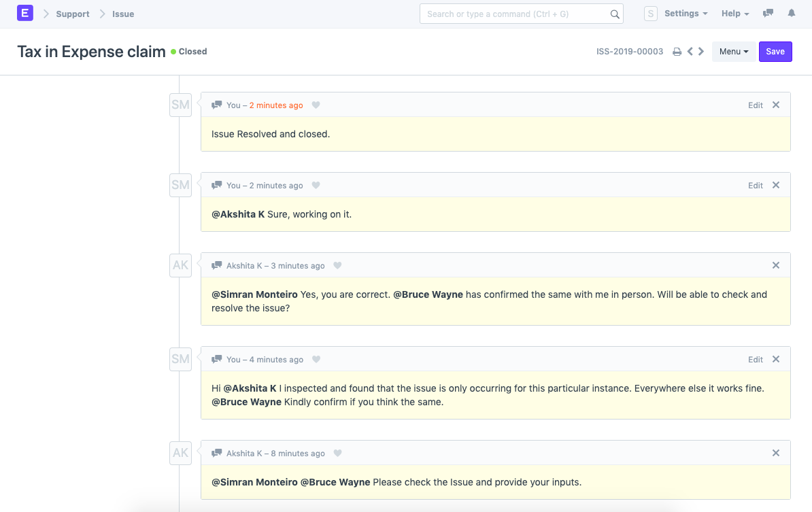Like Akshita K's comment from 3 minutes ago

(x=337, y=266)
